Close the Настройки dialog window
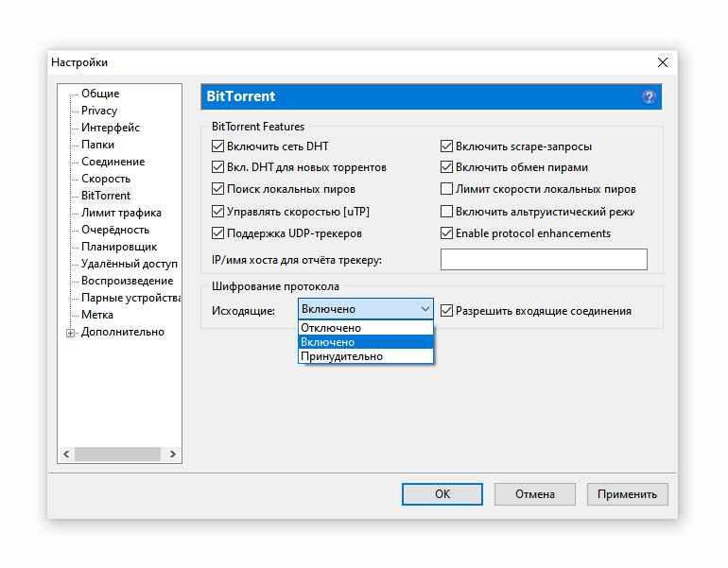This screenshot has height=568, width=728. (x=663, y=62)
